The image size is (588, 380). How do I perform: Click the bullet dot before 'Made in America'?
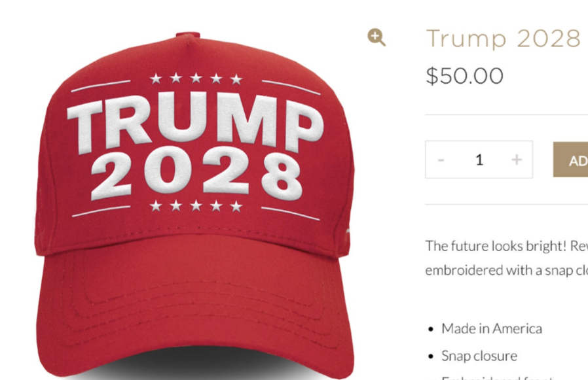[x=431, y=330]
